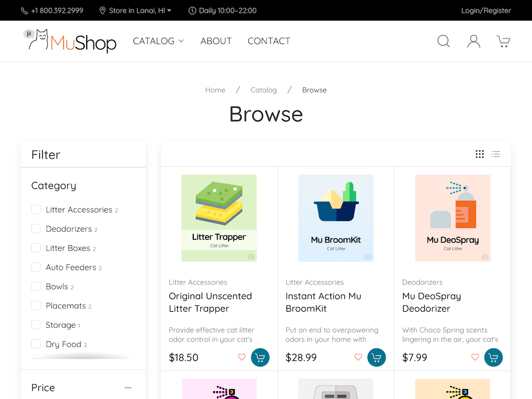Click the $7.99 price text
Screen dimensions: 532x399
point(415,357)
